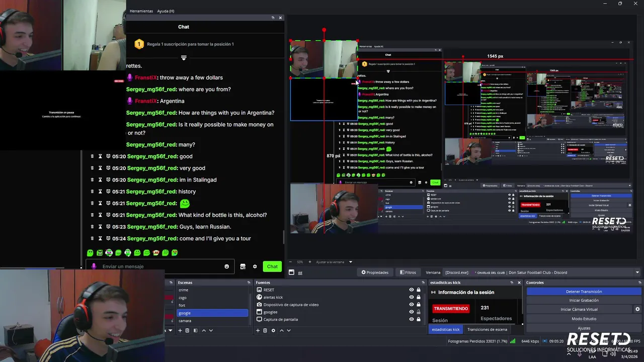
Task: Undock the Chat panel
Action: tap(274, 18)
